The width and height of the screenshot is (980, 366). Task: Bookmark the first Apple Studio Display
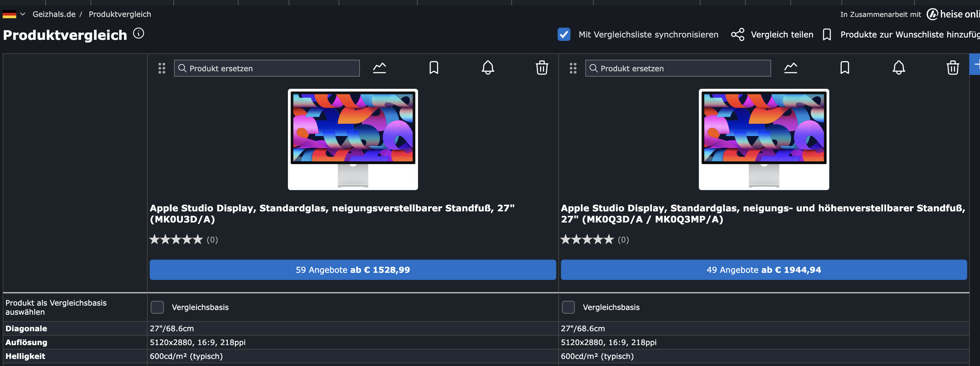click(434, 68)
